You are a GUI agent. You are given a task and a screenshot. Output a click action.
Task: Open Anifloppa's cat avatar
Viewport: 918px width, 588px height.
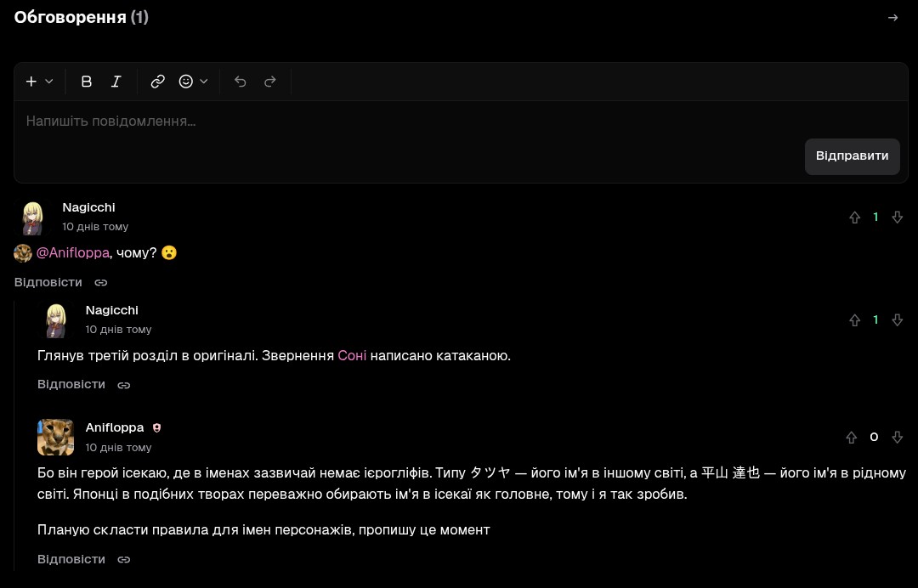(55, 437)
